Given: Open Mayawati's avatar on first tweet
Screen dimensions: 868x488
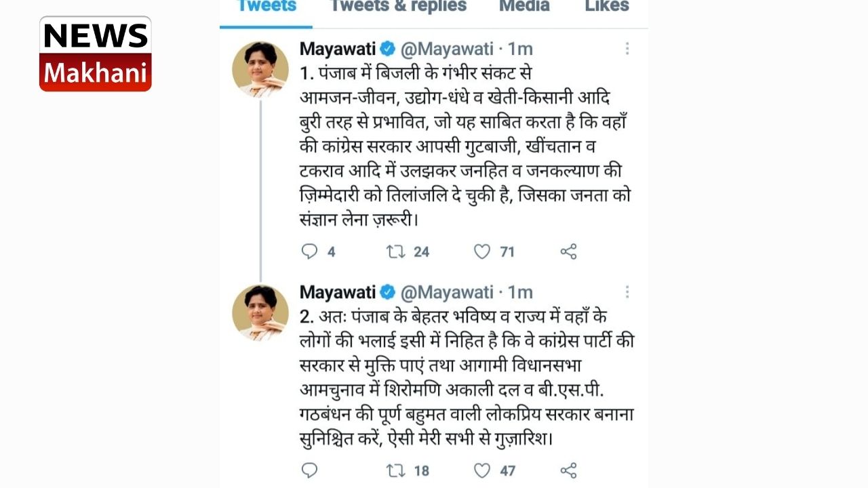Looking at the screenshot, I should (260, 70).
